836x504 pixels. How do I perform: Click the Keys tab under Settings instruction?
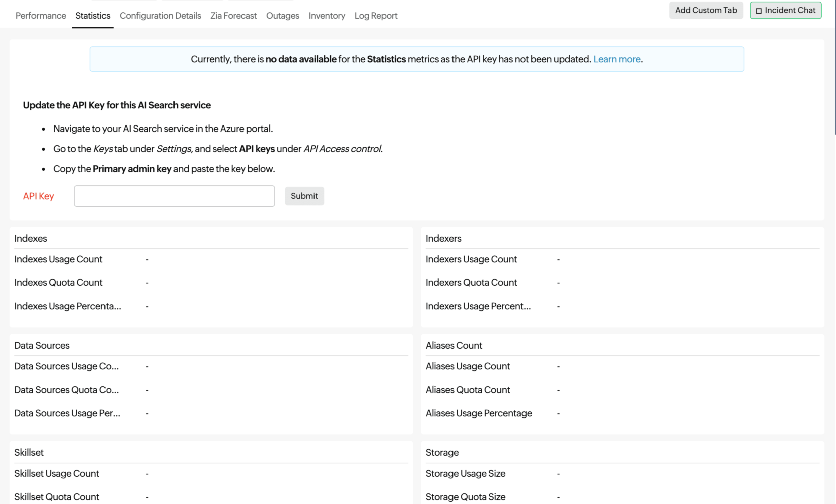coord(218,149)
